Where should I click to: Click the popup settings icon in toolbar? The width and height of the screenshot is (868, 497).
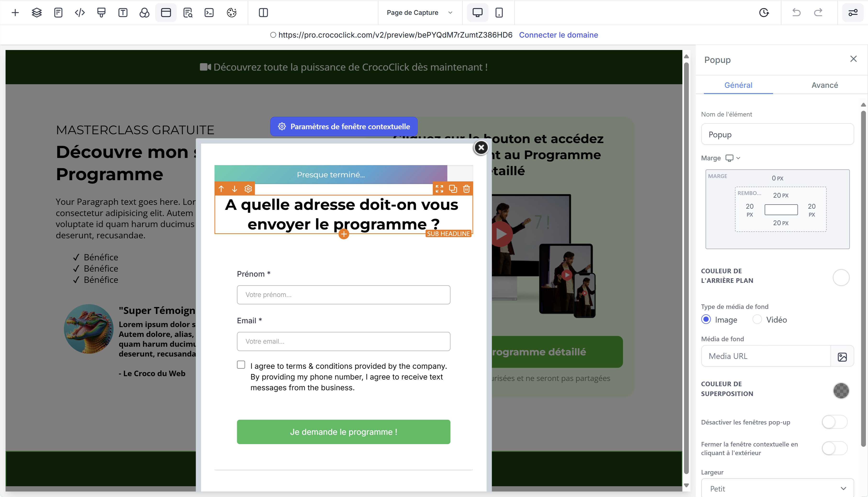(x=166, y=13)
